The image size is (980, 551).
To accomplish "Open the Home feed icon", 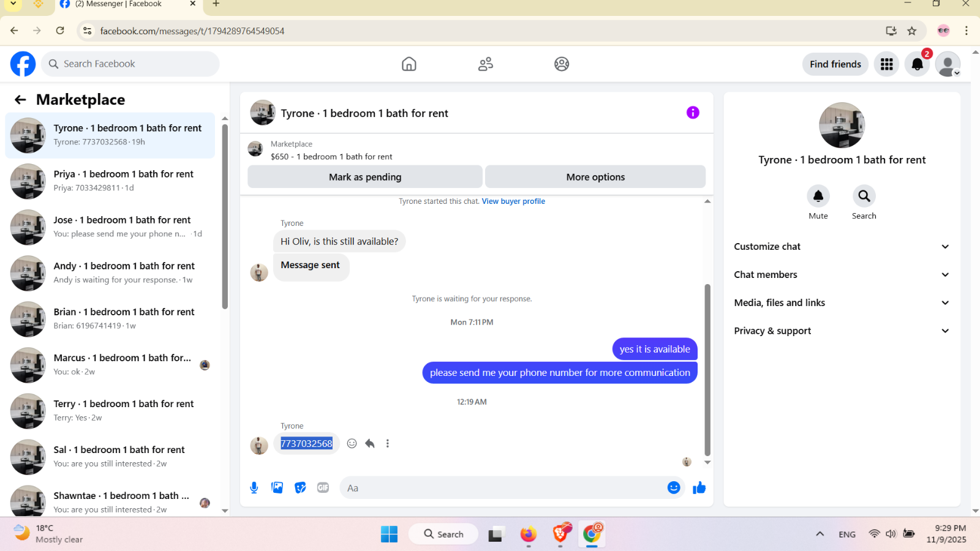I will (x=409, y=64).
